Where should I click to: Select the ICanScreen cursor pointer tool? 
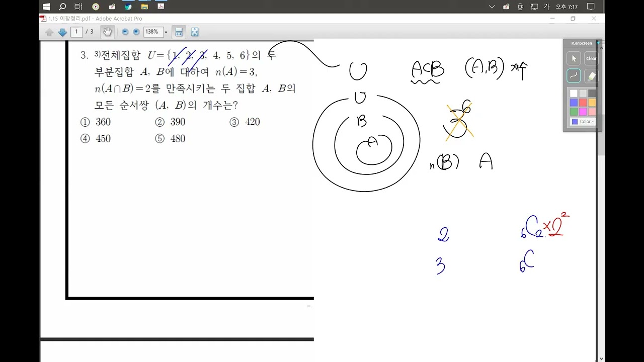[574, 58]
